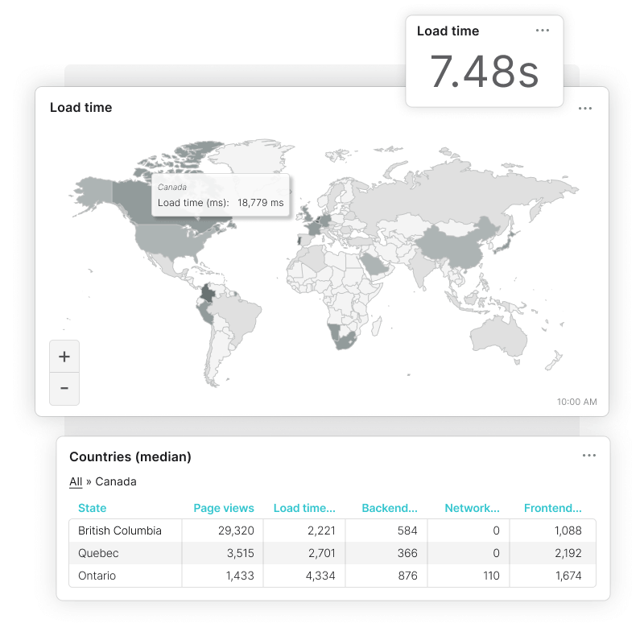
Task: Select the Ontario table row
Action: pos(322,576)
